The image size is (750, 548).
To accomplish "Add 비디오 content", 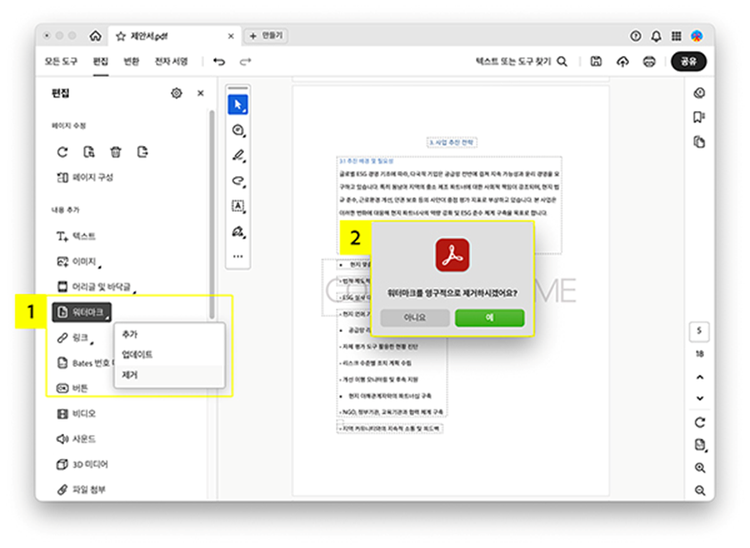I will click(76, 414).
